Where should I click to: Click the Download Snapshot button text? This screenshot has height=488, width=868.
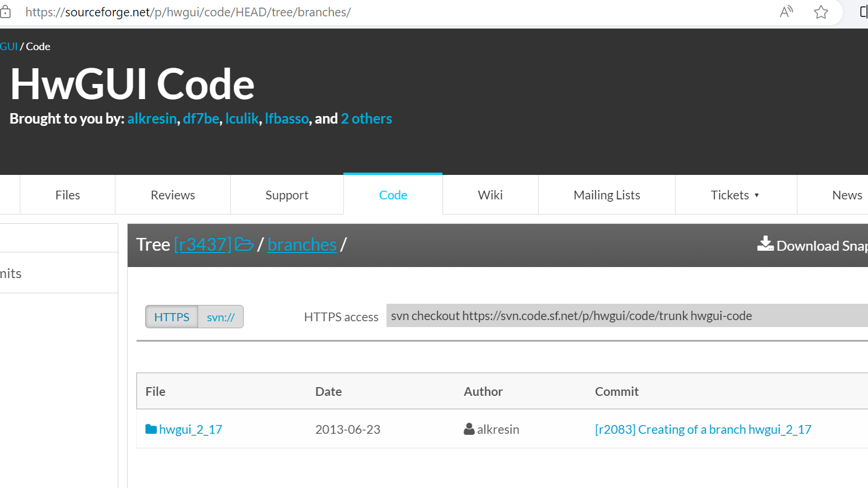point(822,245)
